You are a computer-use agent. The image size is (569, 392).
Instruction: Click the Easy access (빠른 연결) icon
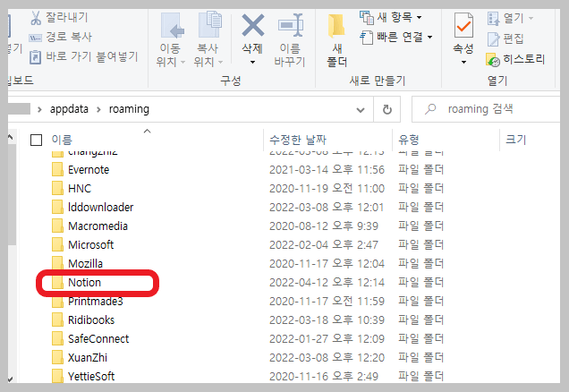point(366,38)
